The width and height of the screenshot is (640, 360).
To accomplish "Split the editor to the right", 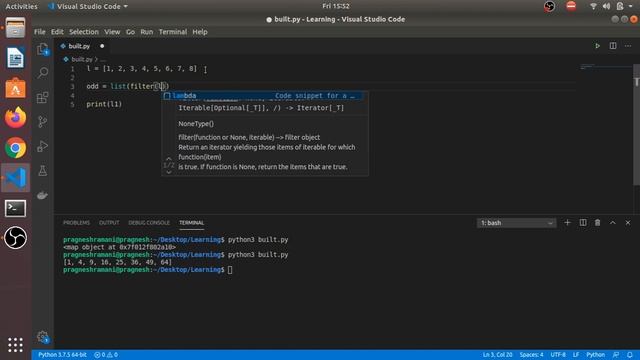I will coord(613,46).
